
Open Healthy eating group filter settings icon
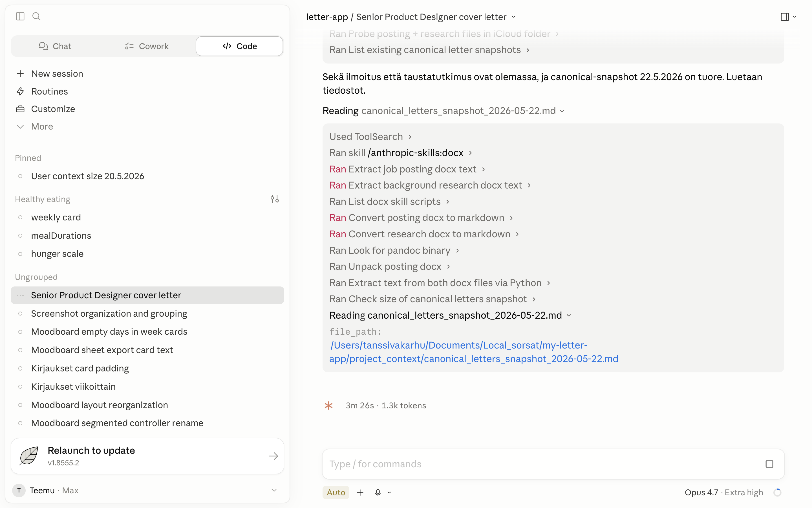pyautogui.click(x=274, y=199)
